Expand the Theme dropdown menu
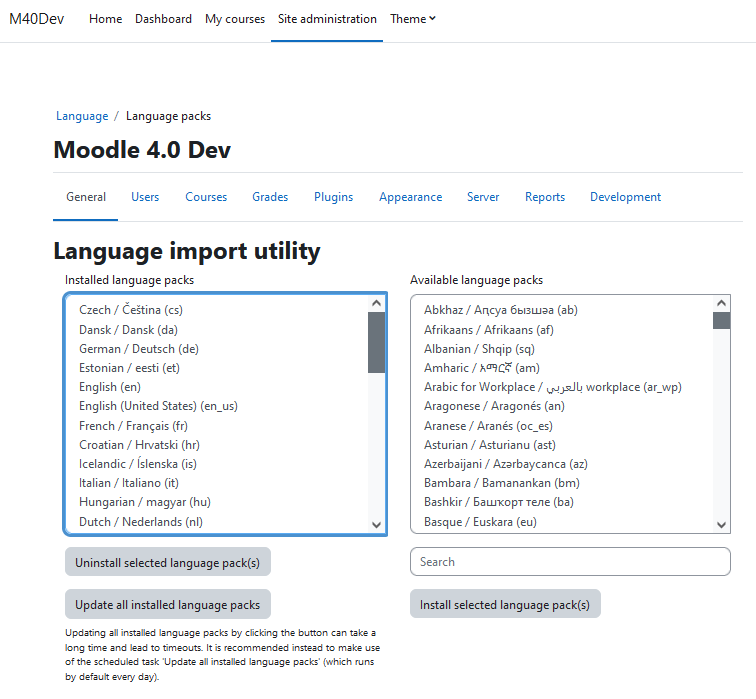The height and width of the screenshot is (699, 756). tap(413, 19)
